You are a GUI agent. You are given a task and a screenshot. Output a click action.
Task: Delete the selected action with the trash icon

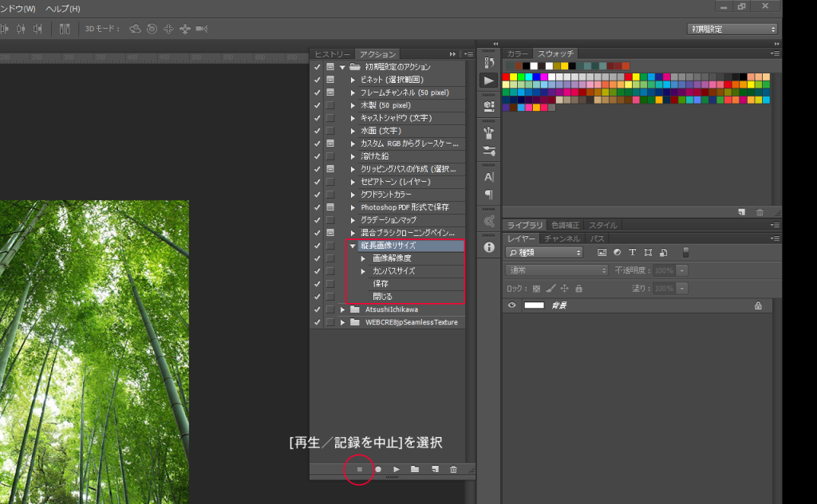point(453,469)
